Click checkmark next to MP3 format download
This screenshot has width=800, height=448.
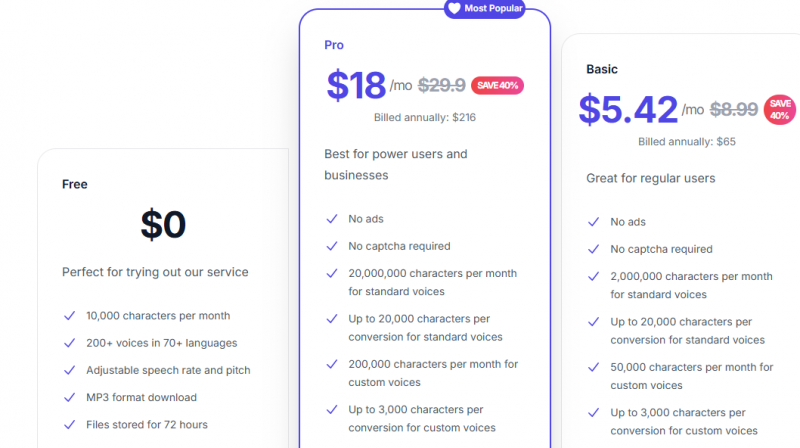(70, 398)
